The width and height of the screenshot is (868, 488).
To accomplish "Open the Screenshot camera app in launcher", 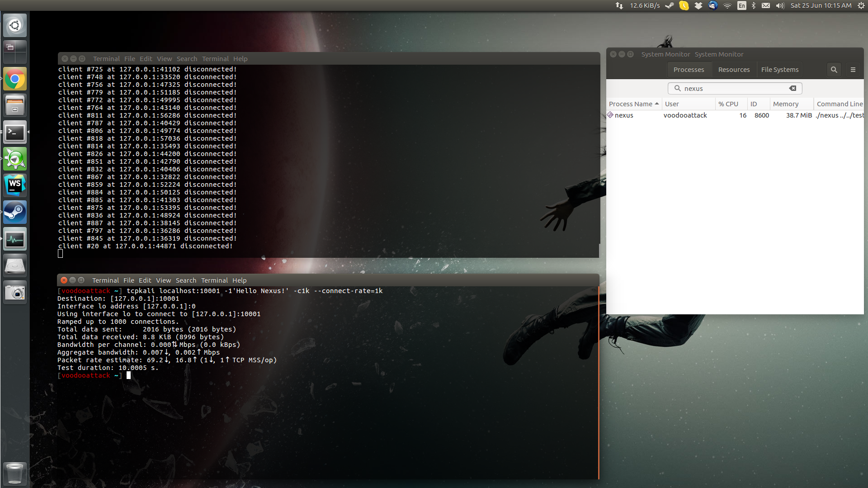I will (15, 293).
